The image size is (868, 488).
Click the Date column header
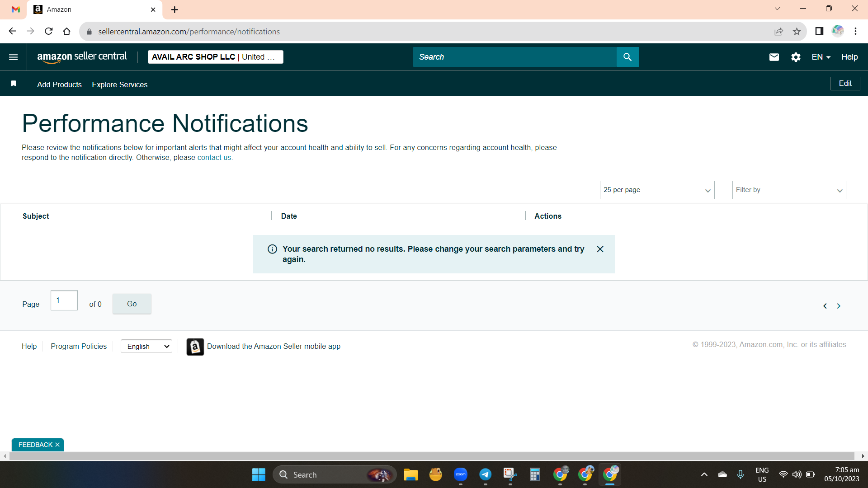pos(289,216)
